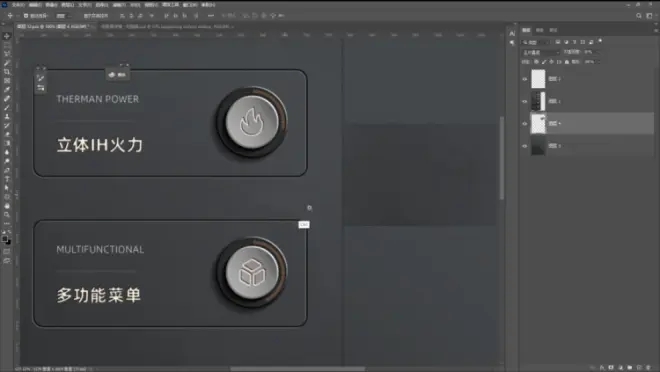Set the foreground color swatch
This screenshot has height=372, width=660.
point(5,239)
